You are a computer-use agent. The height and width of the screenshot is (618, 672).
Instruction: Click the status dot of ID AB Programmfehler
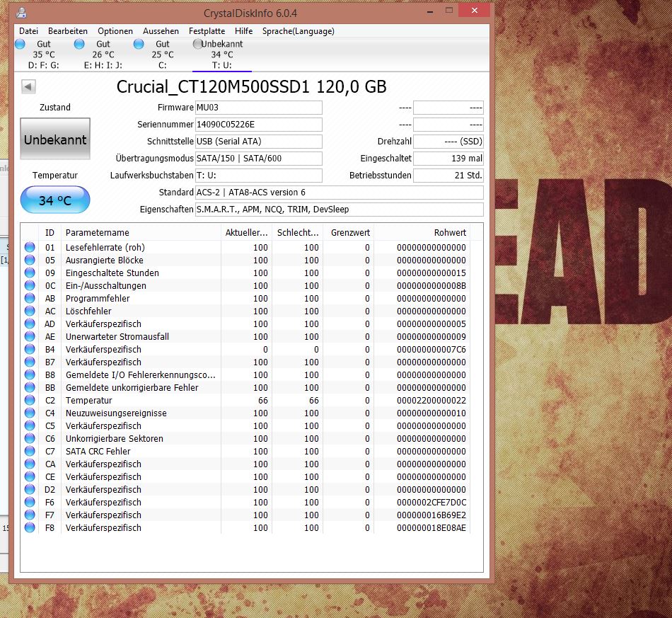point(30,298)
